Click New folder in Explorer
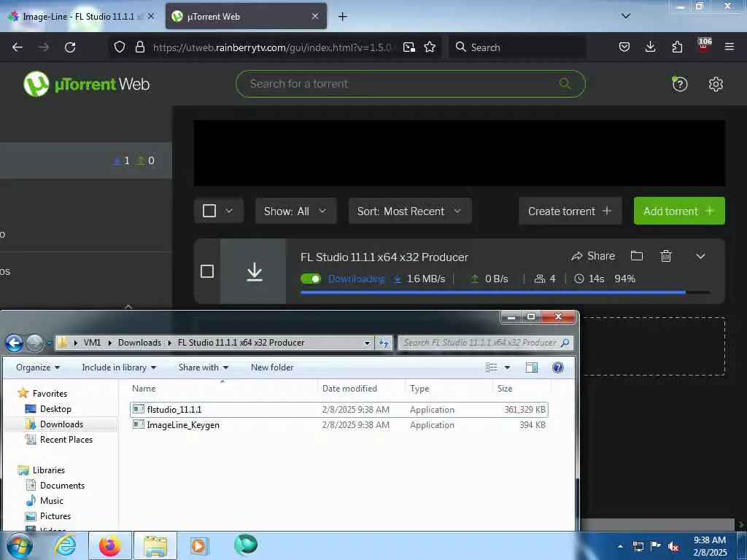This screenshot has width=747, height=560. click(272, 367)
